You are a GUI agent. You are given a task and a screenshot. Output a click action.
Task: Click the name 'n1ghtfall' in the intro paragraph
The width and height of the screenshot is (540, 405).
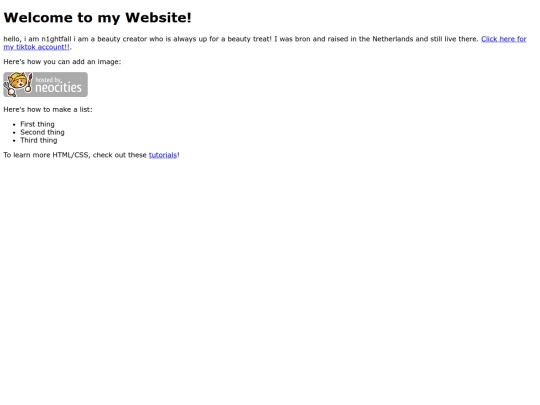[x=56, y=39]
